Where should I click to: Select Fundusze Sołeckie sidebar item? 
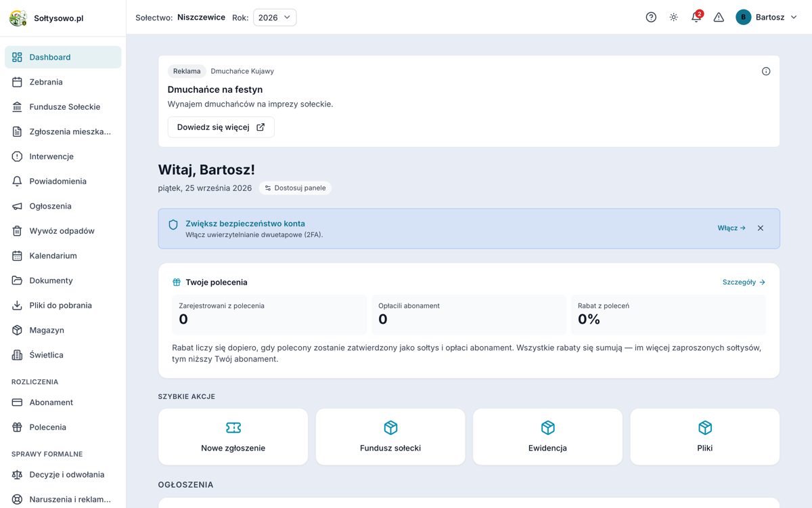click(63, 107)
